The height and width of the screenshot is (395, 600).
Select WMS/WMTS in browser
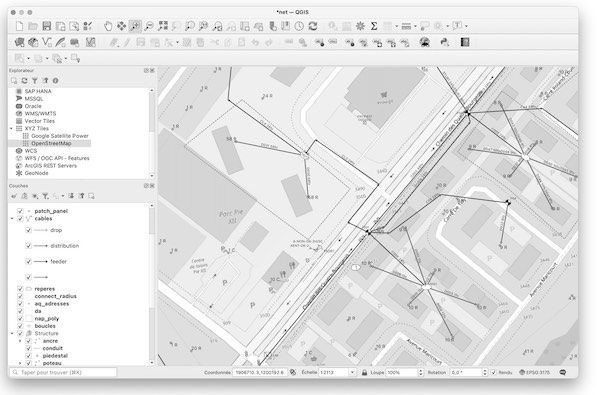40,114
